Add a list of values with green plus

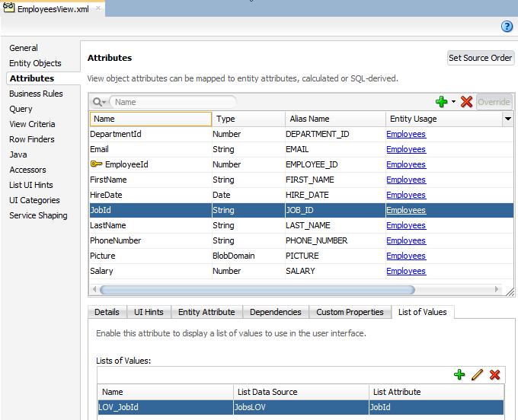459,375
